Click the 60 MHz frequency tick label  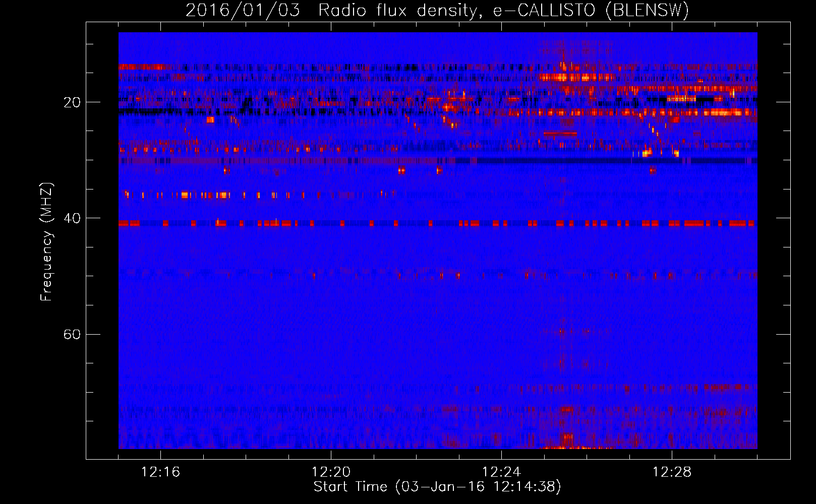(72, 334)
